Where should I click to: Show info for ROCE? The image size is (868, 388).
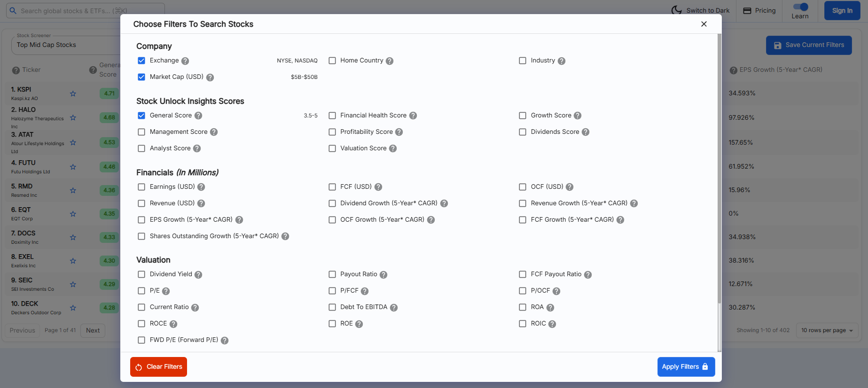pos(173,324)
